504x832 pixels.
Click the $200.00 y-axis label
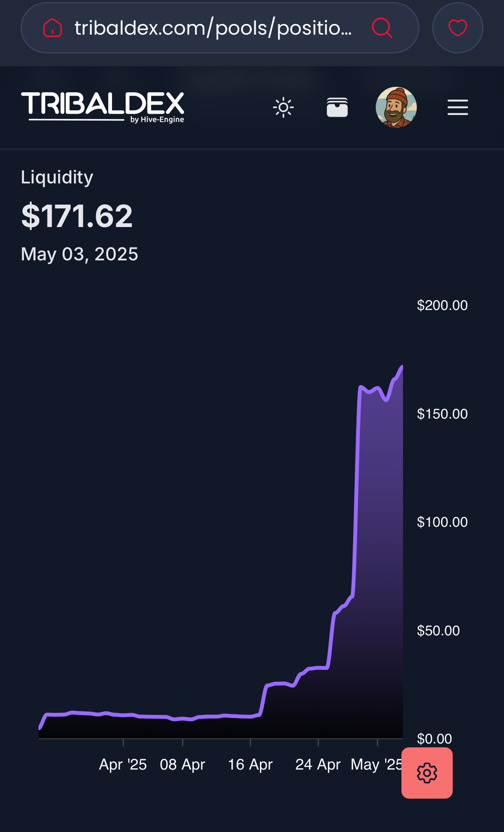442,305
